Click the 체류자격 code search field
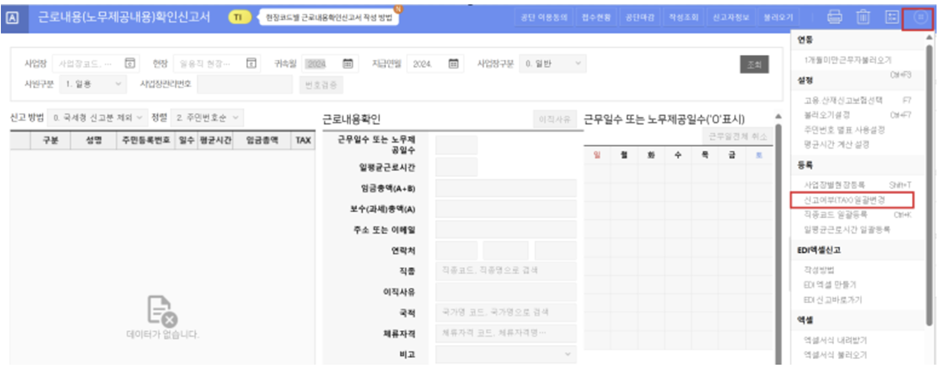This screenshot has width=940, height=369. click(x=506, y=333)
